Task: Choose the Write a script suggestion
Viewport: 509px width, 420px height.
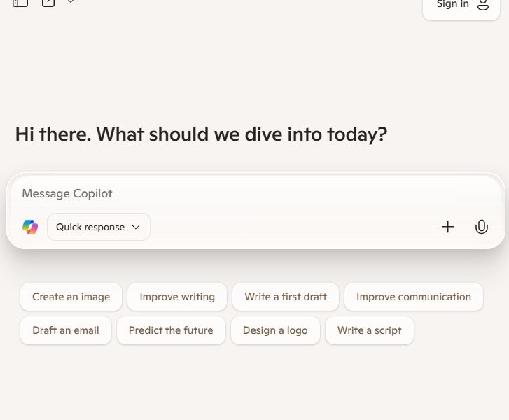Action: (370, 330)
